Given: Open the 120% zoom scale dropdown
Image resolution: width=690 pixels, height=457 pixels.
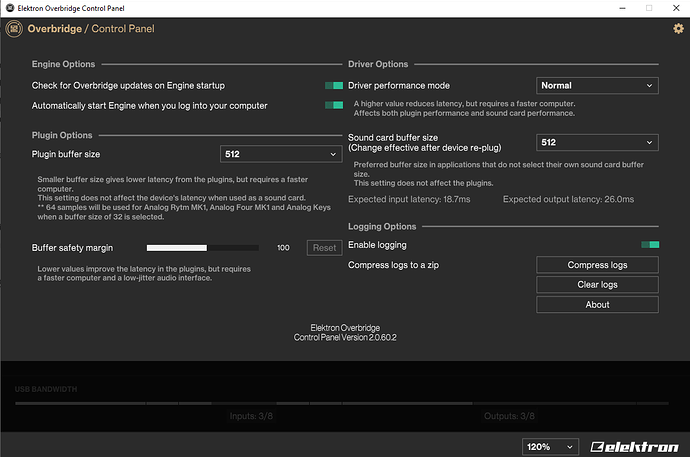Looking at the screenshot, I should pyautogui.click(x=550, y=447).
